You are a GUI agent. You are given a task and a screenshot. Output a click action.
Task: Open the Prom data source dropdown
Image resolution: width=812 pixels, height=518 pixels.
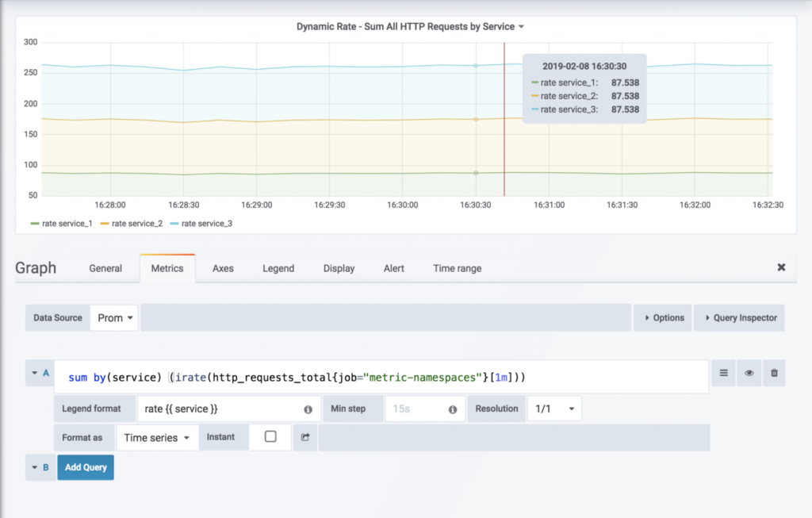coord(115,318)
